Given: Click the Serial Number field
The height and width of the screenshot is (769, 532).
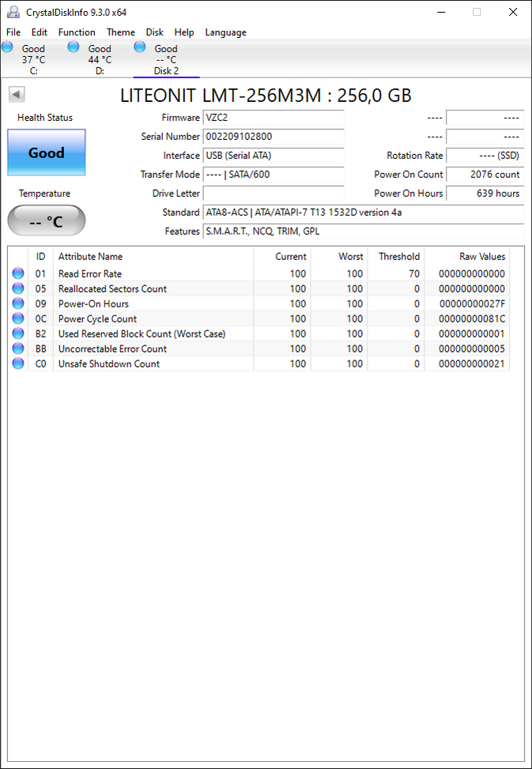Looking at the screenshot, I should click(x=274, y=137).
